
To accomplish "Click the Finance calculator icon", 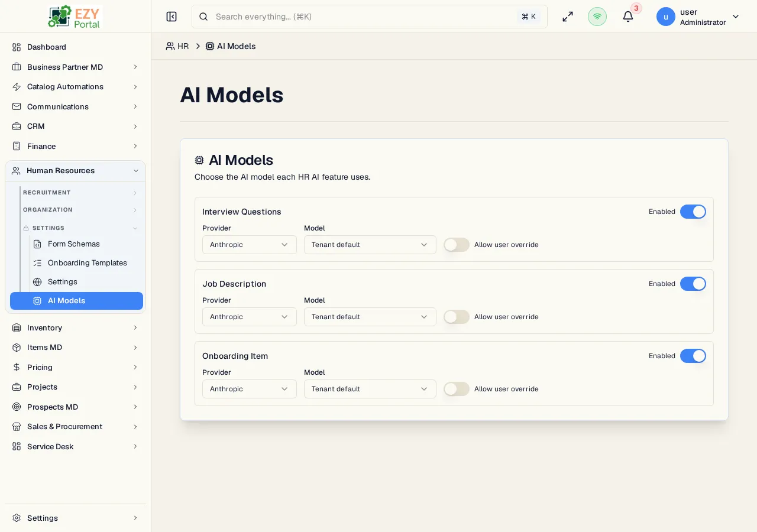I will 17,146.
